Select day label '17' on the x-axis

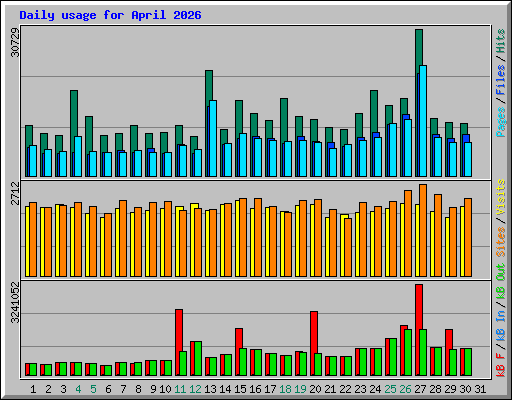coord(270,389)
